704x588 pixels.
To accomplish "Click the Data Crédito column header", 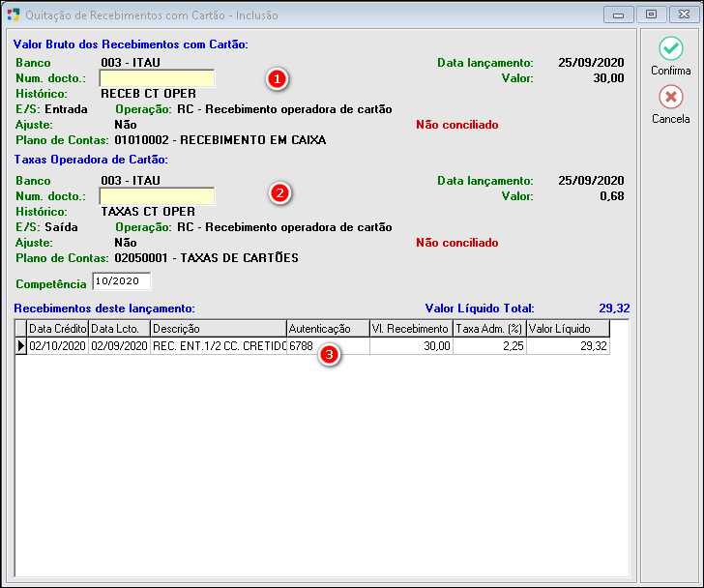I will pos(57,329).
